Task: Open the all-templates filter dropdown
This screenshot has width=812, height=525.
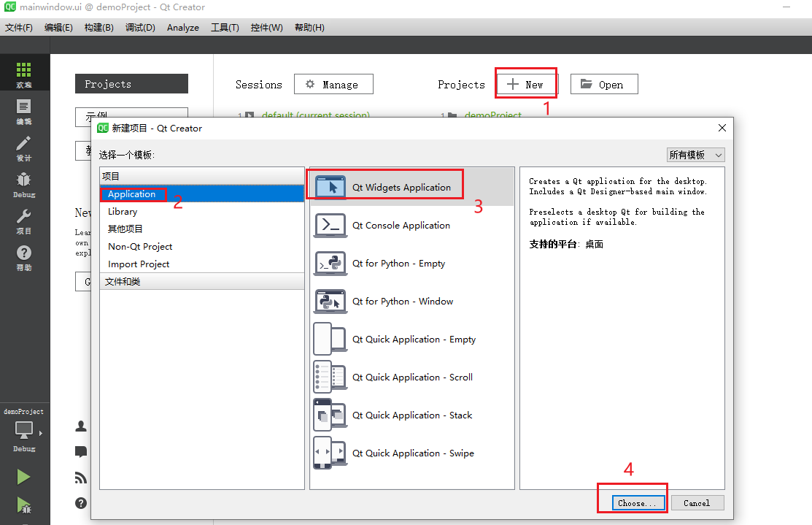Action: click(x=695, y=155)
